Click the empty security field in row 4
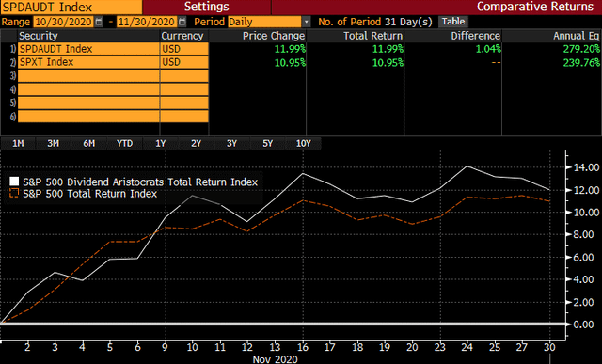Viewport: 602px width, 364px height. click(88, 89)
